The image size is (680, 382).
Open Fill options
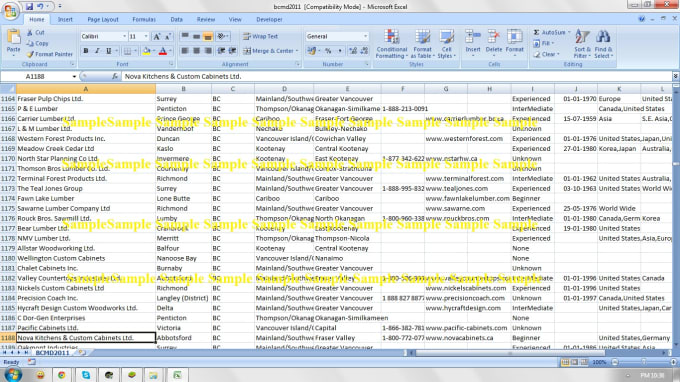click(x=544, y=43)
